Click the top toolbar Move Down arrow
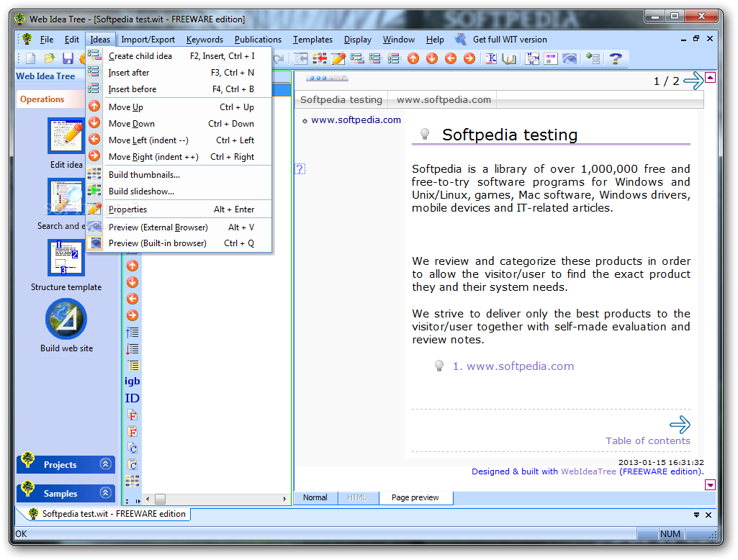Screen dimensions: 738x560 432,58
